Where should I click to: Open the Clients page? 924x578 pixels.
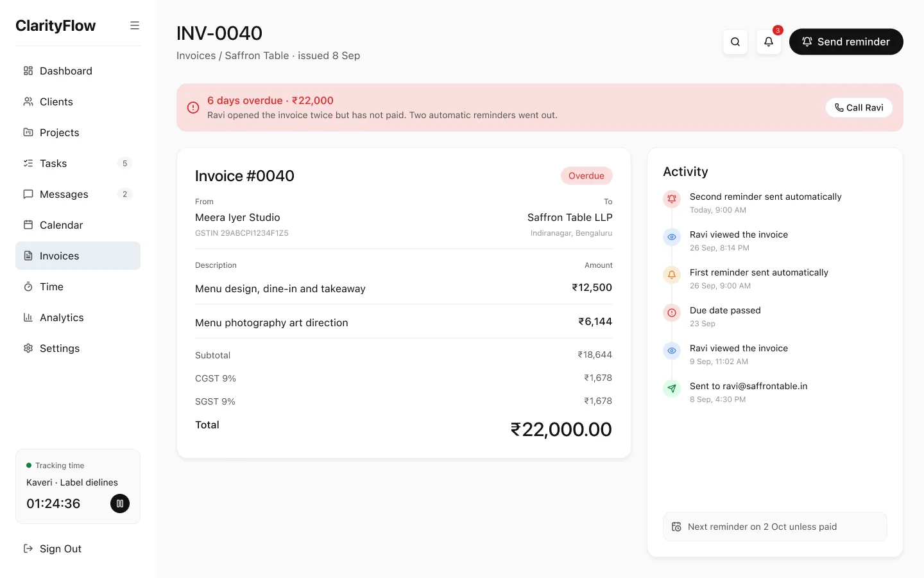coord(78,101)
